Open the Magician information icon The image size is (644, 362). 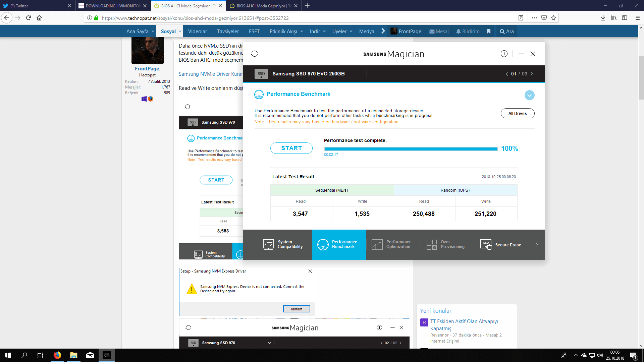504,54
